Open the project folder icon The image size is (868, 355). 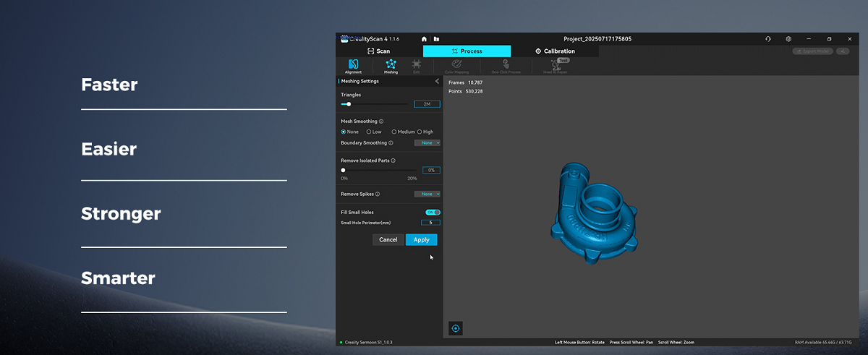tap(436, 39)
